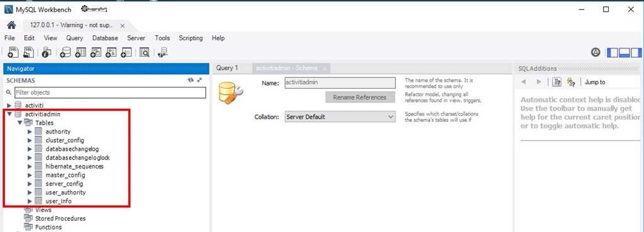The height and width of the screenshot is (232, 644).
Task: Toggle the right sidebar panel
Action: tap(636, 52)
